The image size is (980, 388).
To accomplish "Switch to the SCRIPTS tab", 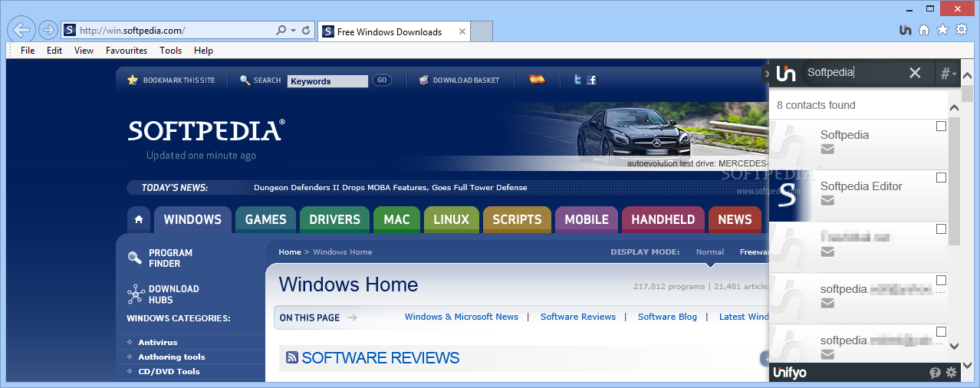I will click(x=517, y=219).
